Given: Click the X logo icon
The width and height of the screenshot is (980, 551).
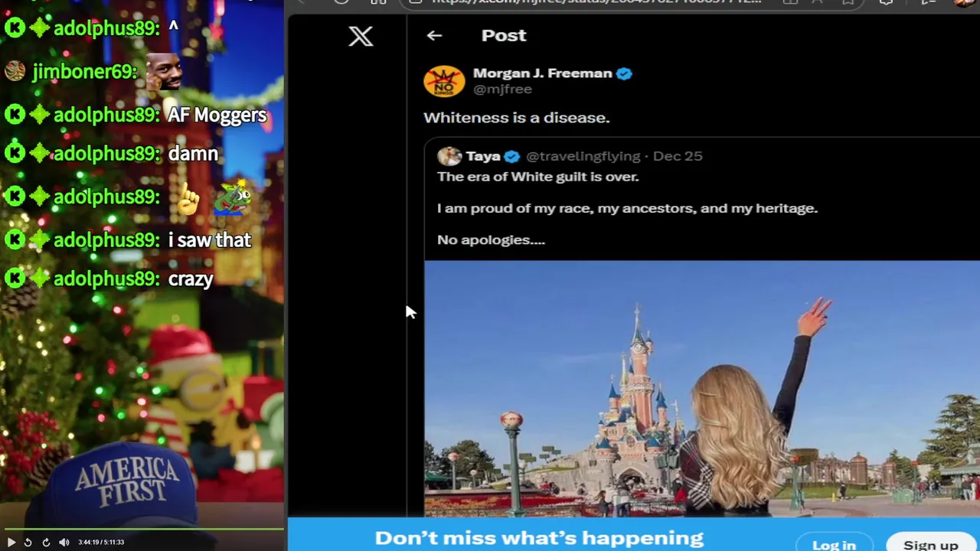Looking at the screenshot, I should tap(361, 36).
